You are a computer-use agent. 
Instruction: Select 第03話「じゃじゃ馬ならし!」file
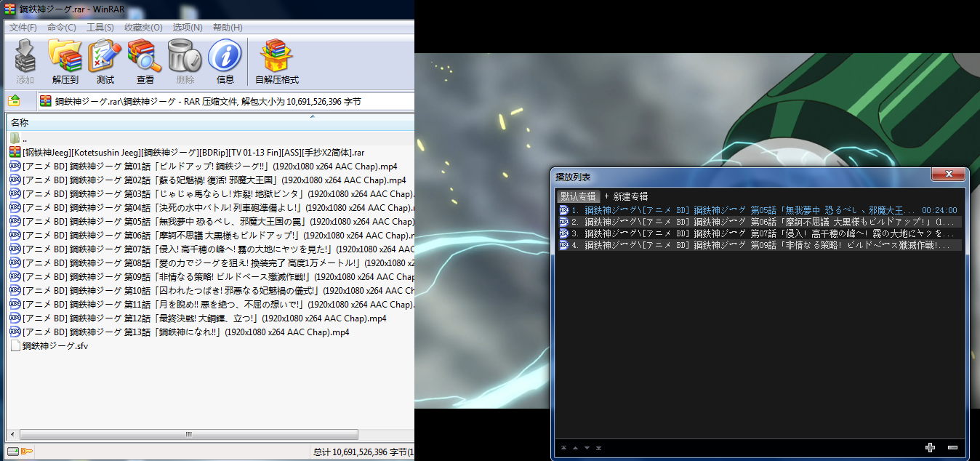point(211,193)
